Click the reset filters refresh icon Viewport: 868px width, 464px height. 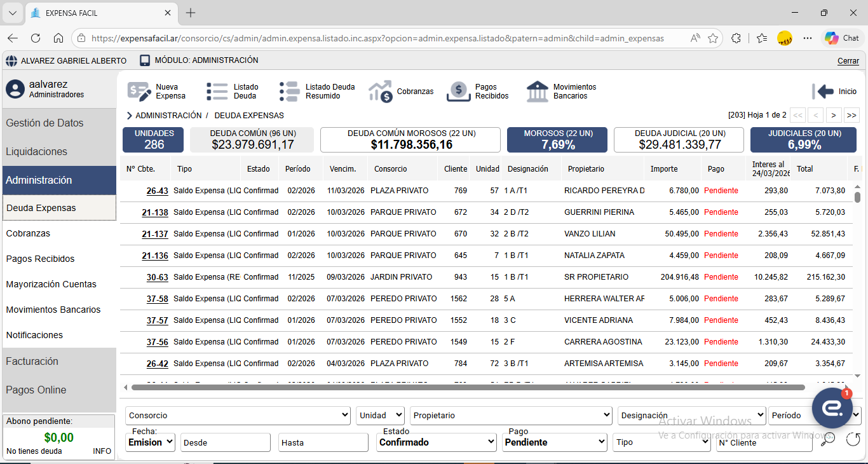(x=853, y=439)
